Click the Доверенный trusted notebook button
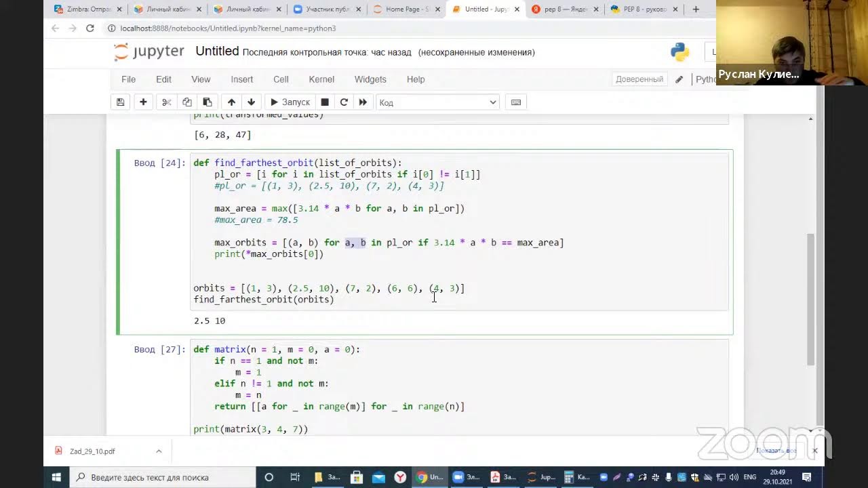This screenshot has width=868, height=488. tap(639, 79)
